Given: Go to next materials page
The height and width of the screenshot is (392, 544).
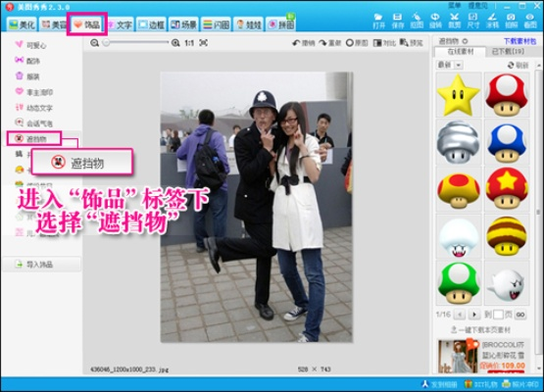Looking at the screenshot, I should point(474,315).
